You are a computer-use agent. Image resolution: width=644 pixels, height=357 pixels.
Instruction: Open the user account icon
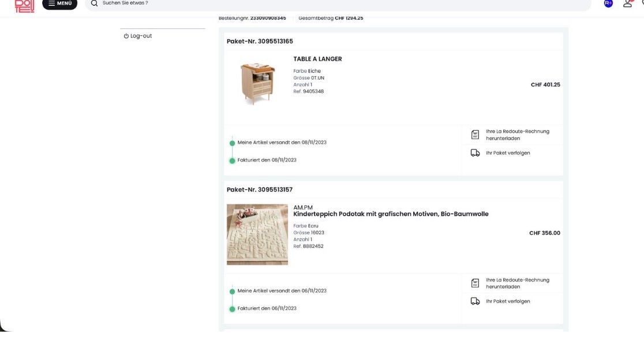[x=627, y=3]
